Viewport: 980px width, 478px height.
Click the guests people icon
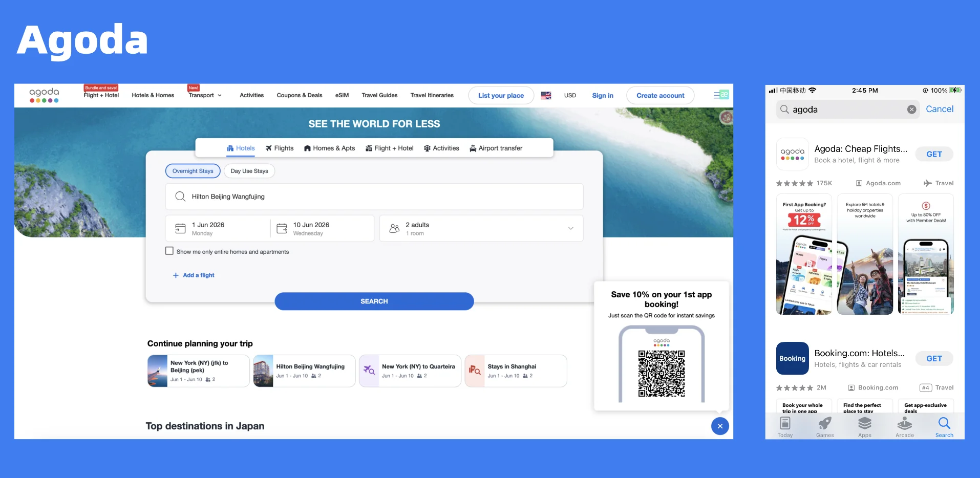(394, 228)
